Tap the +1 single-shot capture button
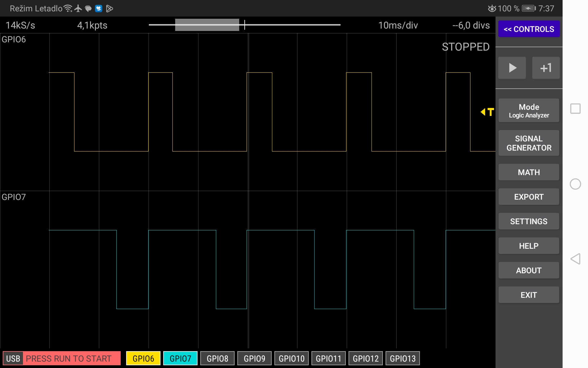Image resolution: width=588 pixels, height=368 pixels. pyautogui.click(x=546, y=67)
